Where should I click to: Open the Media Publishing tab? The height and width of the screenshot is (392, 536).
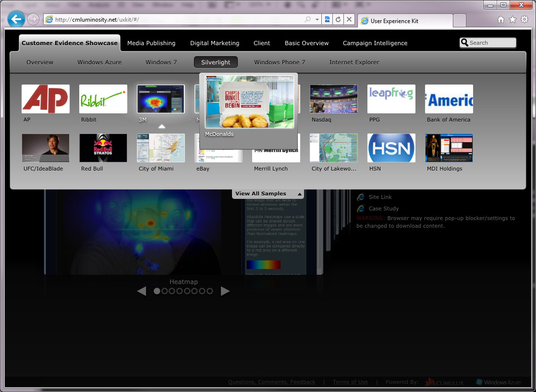151,43
